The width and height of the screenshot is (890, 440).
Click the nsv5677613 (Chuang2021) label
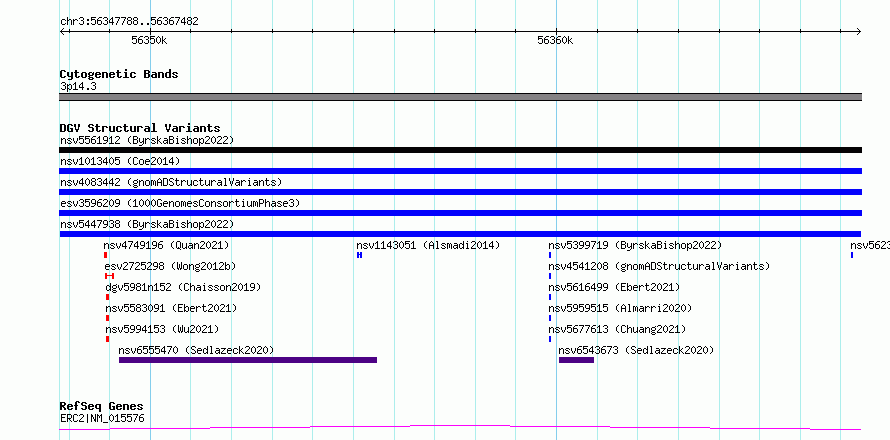(617, 329)
